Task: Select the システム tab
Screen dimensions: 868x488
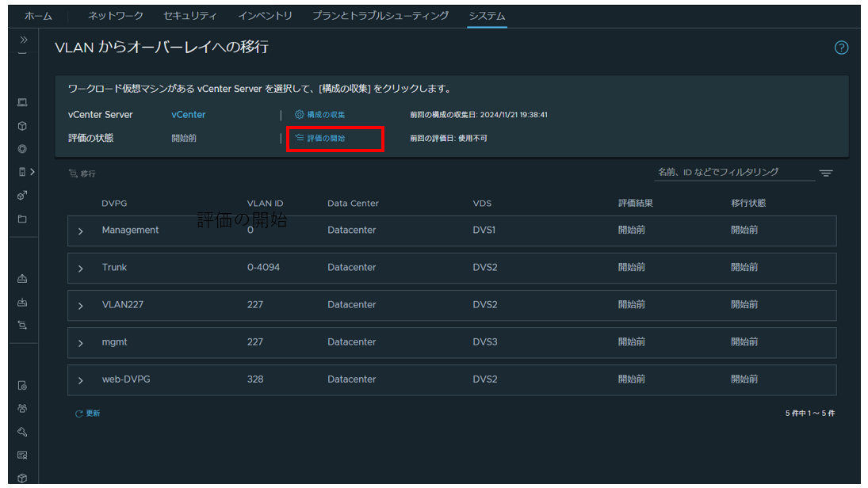Action: 487,16
